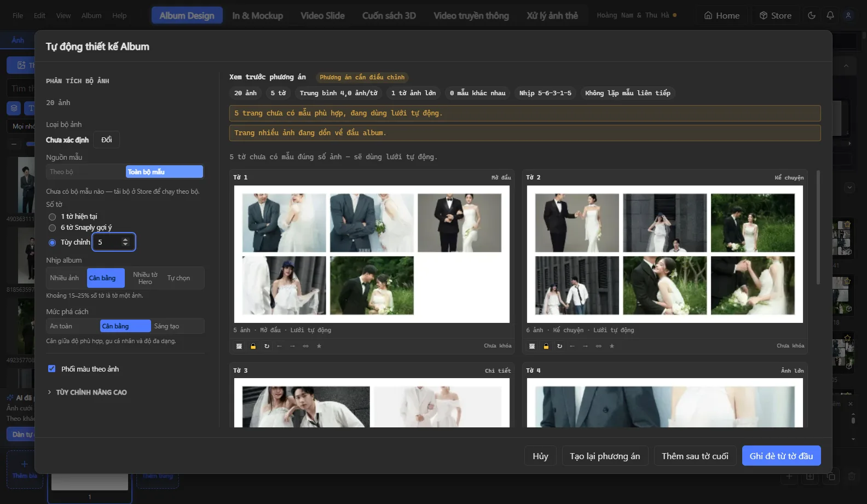Open user profile icon

848,15
